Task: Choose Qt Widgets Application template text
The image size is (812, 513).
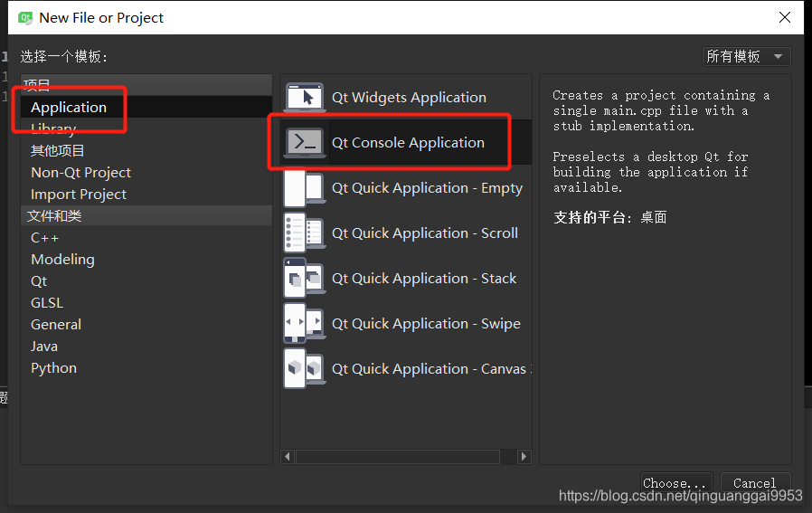Action: [x=409, y=98]
